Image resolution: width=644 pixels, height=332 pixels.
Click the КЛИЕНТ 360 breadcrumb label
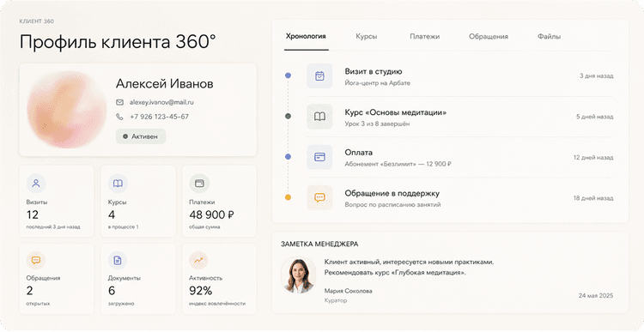point(37,21)
